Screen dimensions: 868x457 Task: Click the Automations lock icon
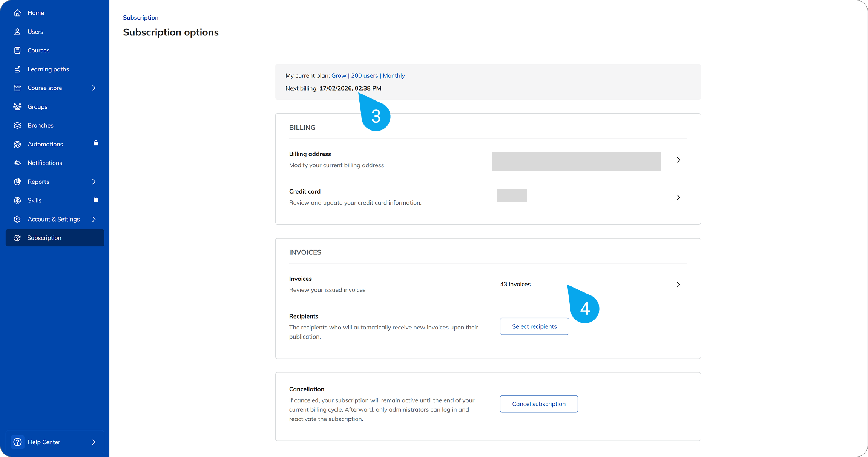click(x=96, y=143)
